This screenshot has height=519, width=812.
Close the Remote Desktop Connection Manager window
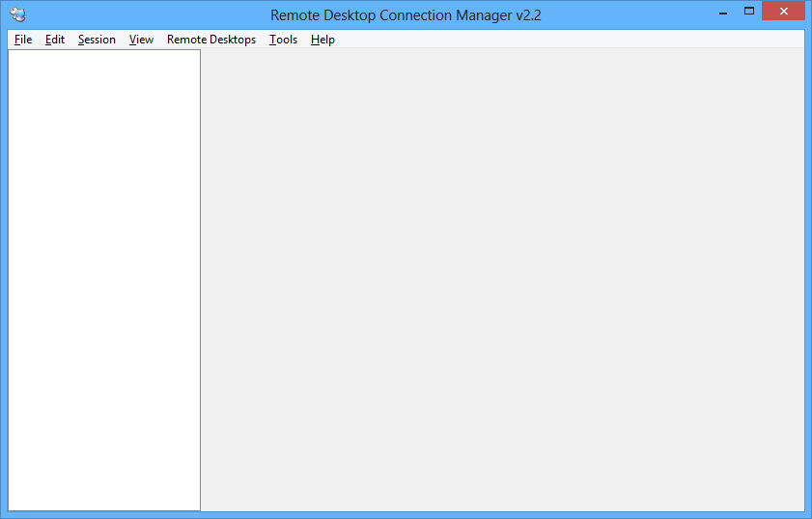[784, 12]
